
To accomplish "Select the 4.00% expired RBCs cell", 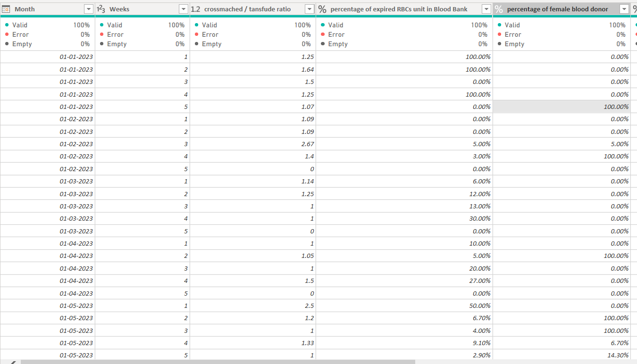I will click(404, 331).
